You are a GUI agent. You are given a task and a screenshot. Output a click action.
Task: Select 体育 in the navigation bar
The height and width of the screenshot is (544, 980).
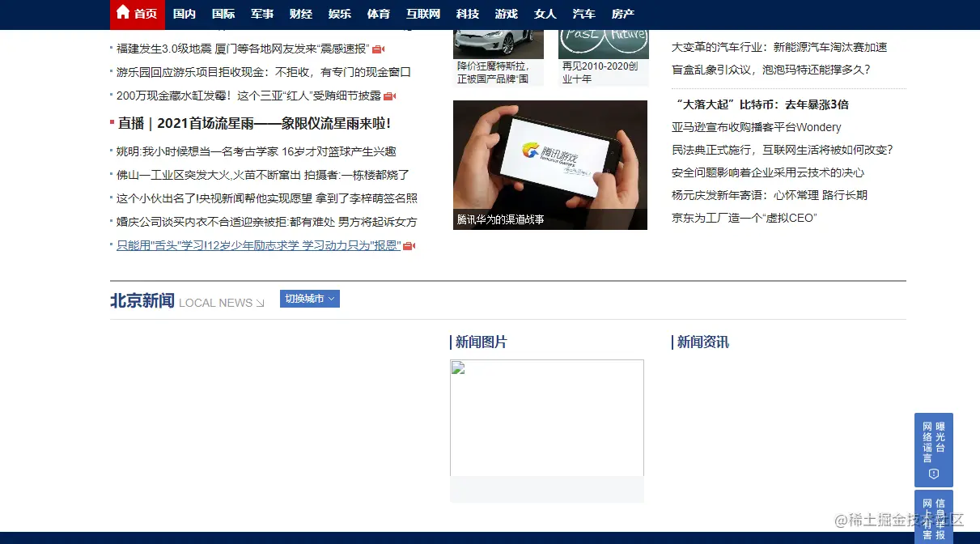379,14
